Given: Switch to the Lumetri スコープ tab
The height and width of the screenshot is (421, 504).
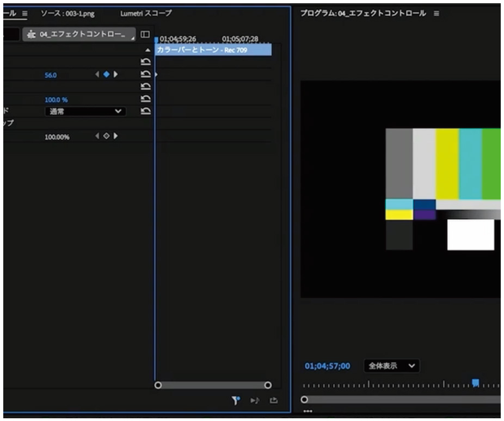Looking at the screenshot, I should (x=145, y=13).
